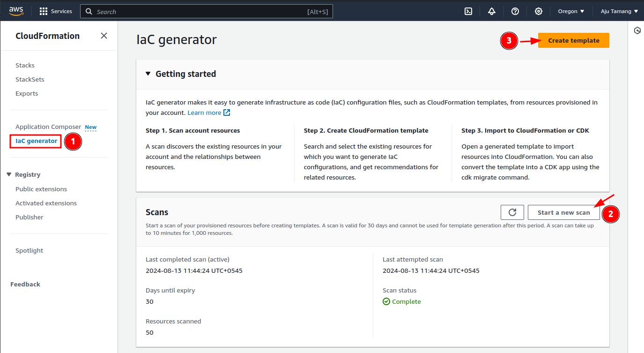The height and width of the screenshot is (353, 644).
Task: Click the AWS logo home icon
Action: point(16,11)
